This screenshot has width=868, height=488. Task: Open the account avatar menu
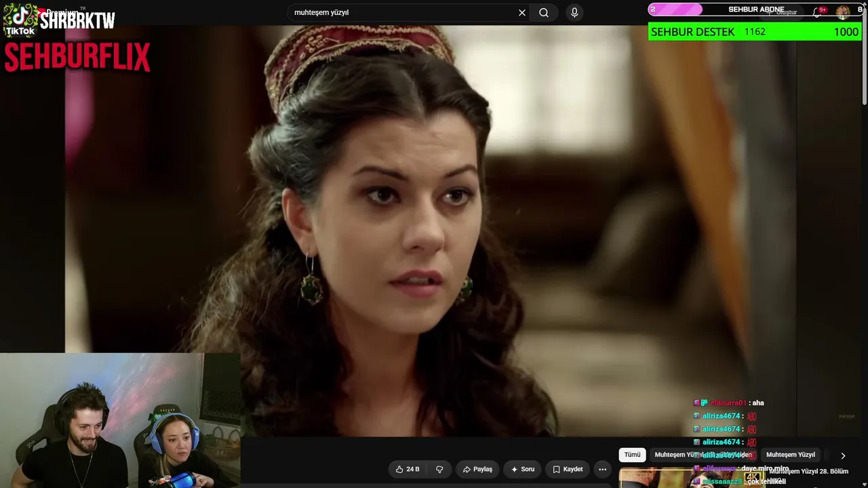(x=843, y=12)
